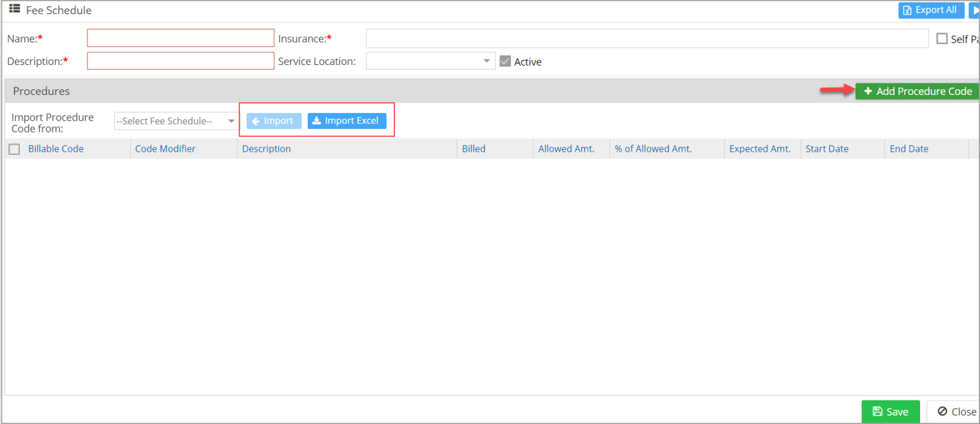Click the upload icon on Import Excel

pos(316,121)
